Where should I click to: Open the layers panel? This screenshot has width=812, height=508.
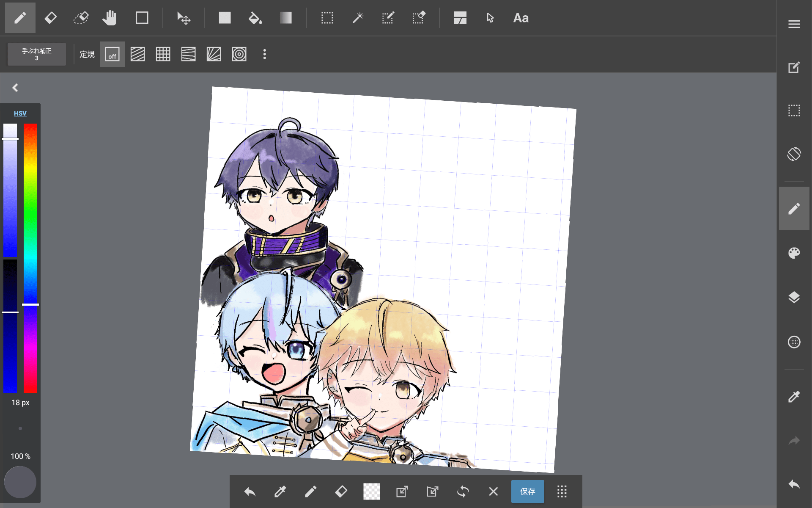[x=794, y=297]
